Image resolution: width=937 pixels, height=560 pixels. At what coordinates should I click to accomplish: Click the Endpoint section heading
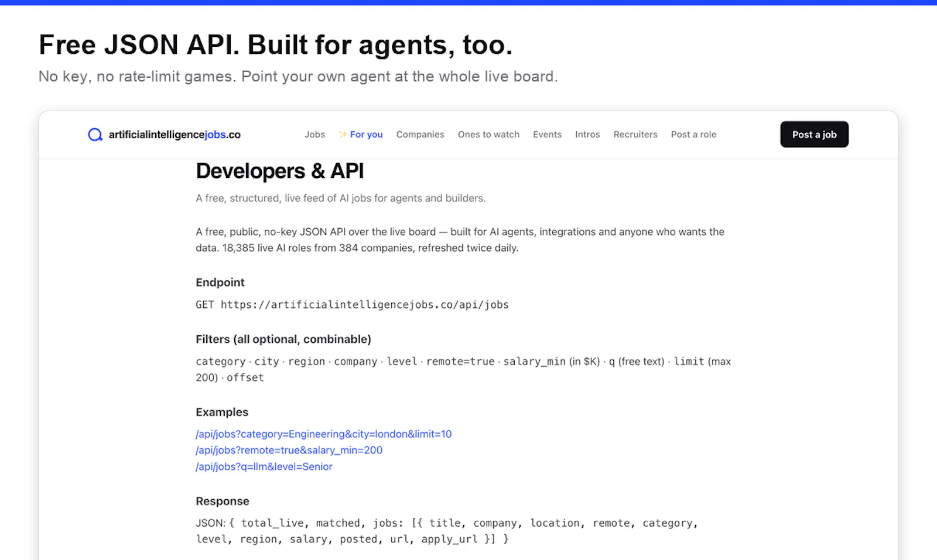click(x=220, y=283)
